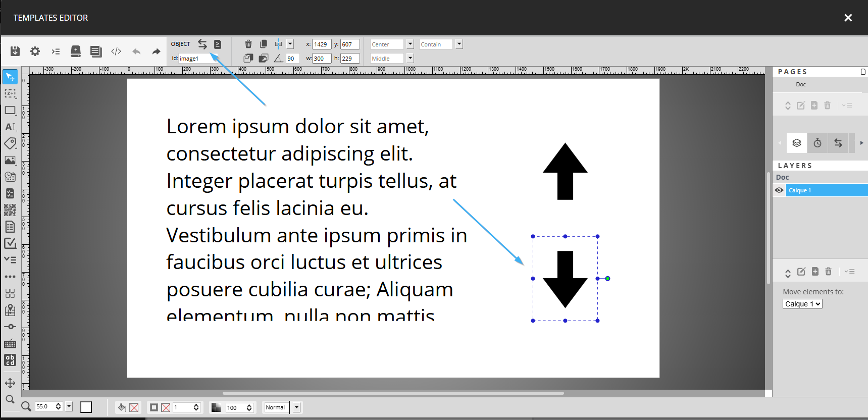Screen dimensions: 868x420
Task: Select the checkbox form tool
Action: [10, 243]
